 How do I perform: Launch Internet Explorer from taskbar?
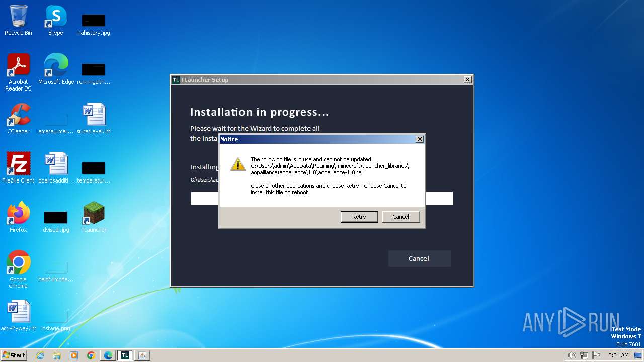point(40,355)
